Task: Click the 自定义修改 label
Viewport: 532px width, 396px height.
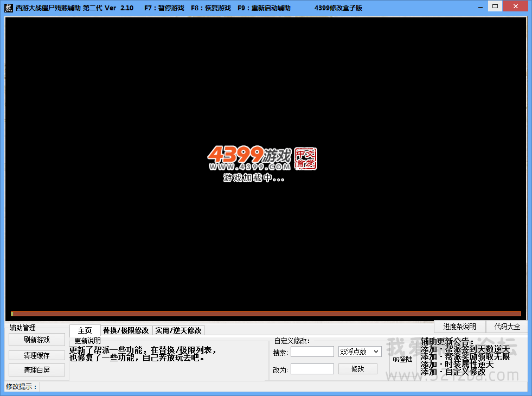Action: click(292, 341)
